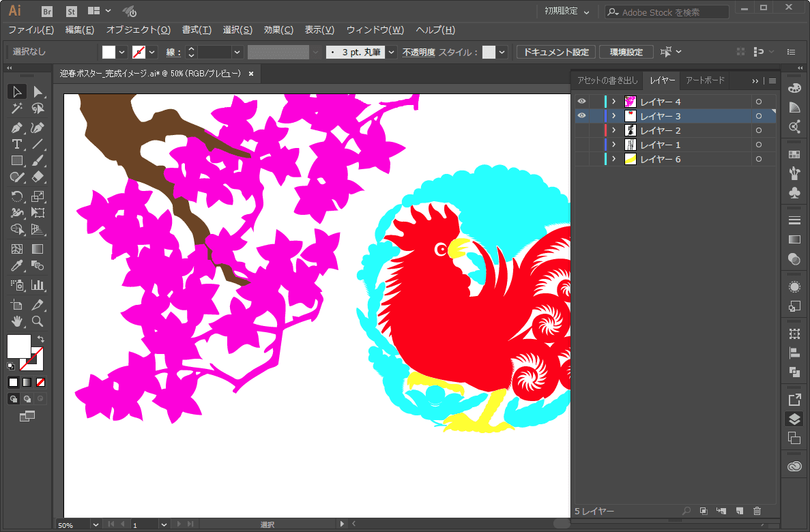Select the Zoom tool
The image size is (810, 532).
coord(38,321)
